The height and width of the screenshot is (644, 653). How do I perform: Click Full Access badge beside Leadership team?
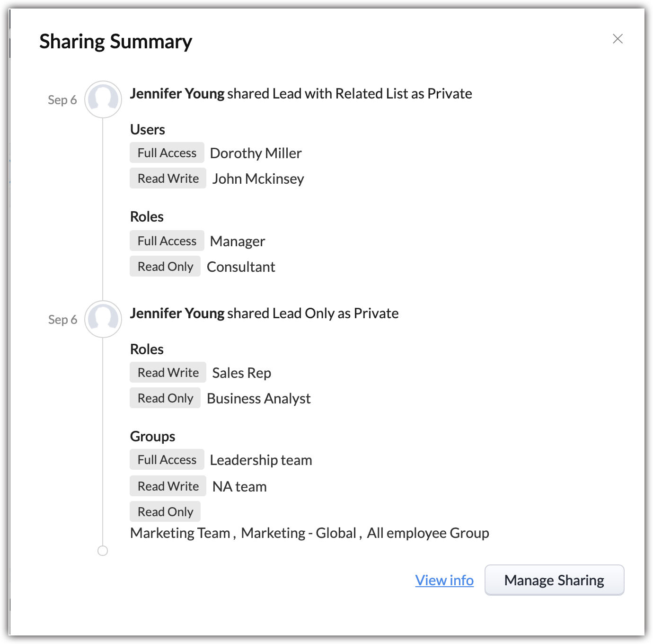pos(167,460)
